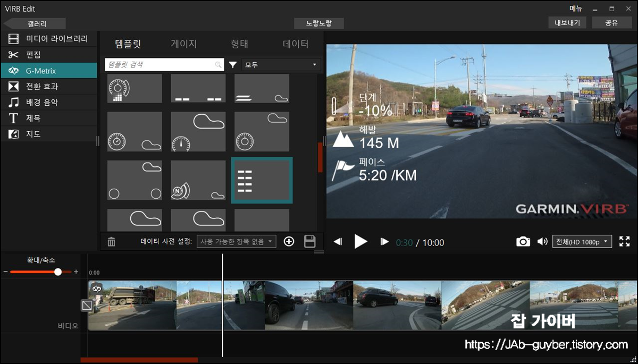Select the template with two dashed bars
The image size is (638, 364).
(198, 88)
